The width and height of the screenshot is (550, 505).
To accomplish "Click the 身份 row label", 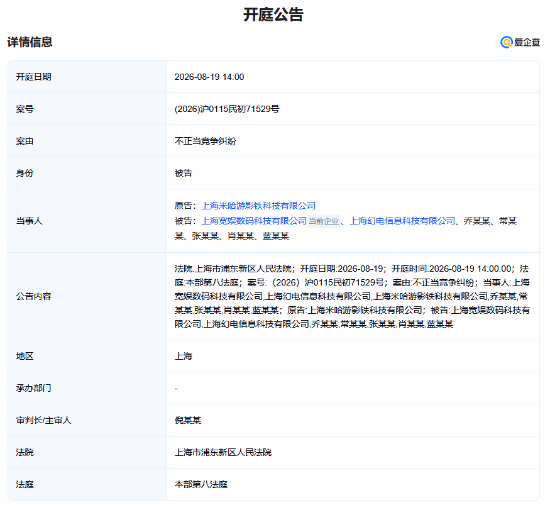I will tap(25, 173).
